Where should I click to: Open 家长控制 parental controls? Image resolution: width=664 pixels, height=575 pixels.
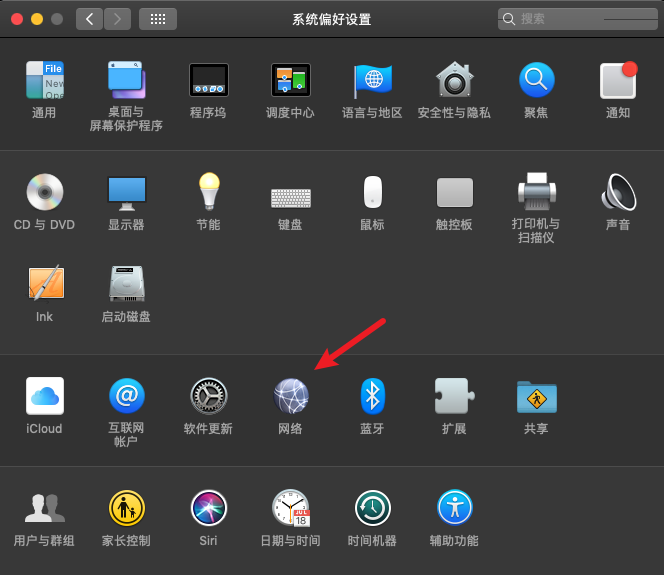coord(126,508)
